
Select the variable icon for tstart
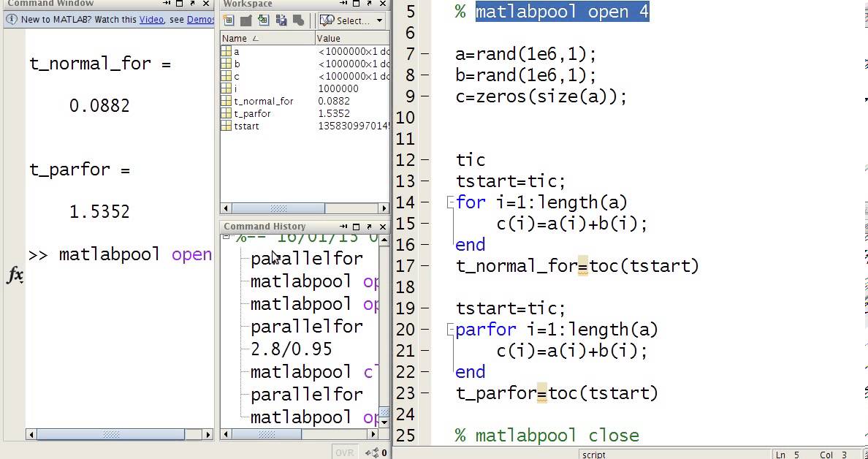pos(226,126)
